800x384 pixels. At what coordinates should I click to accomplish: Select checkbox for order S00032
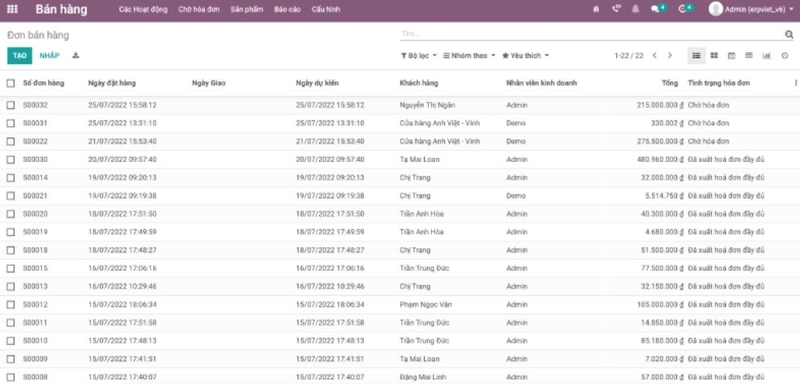11,105
